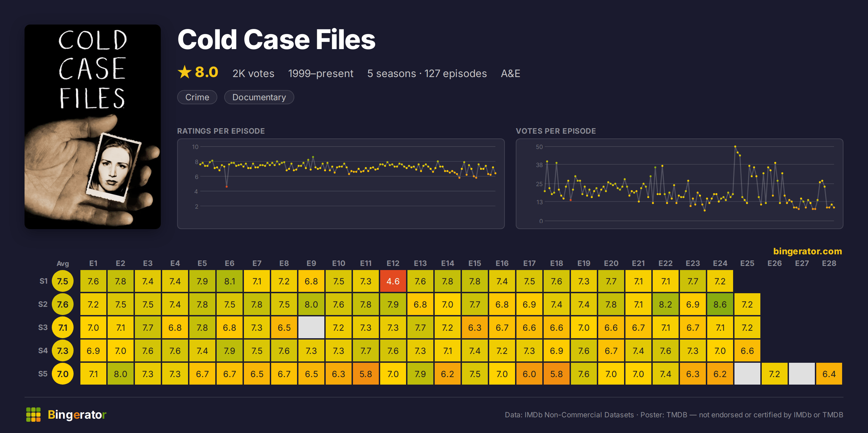
Task: Click the S3 season average badge 7.1
Action: pyautogui.click(x=63, y=328)
